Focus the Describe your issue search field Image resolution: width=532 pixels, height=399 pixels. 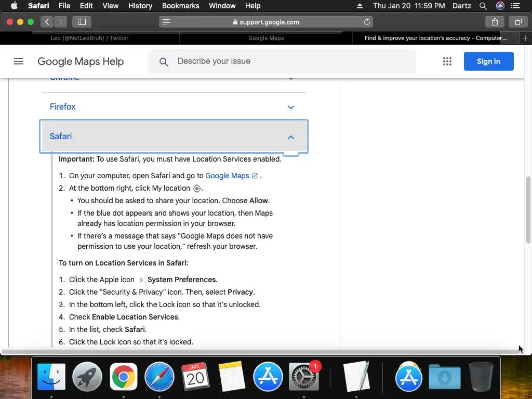(x=282, y=61)
